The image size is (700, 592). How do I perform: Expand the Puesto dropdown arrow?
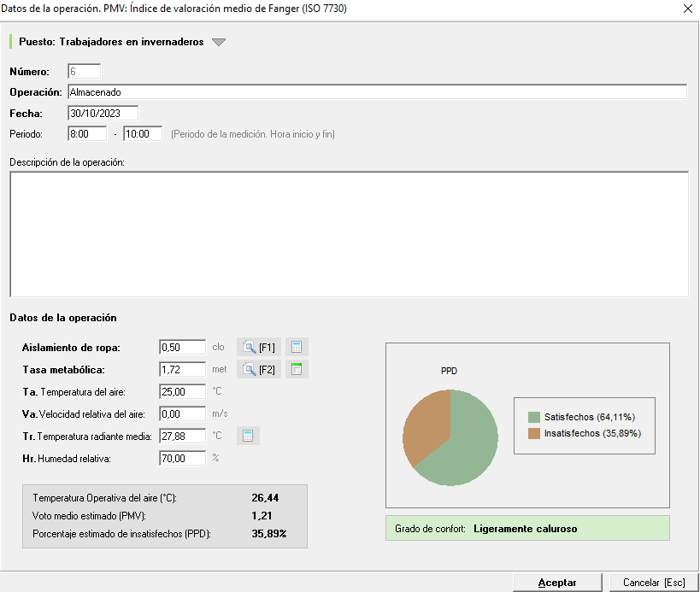pos(219,42)
